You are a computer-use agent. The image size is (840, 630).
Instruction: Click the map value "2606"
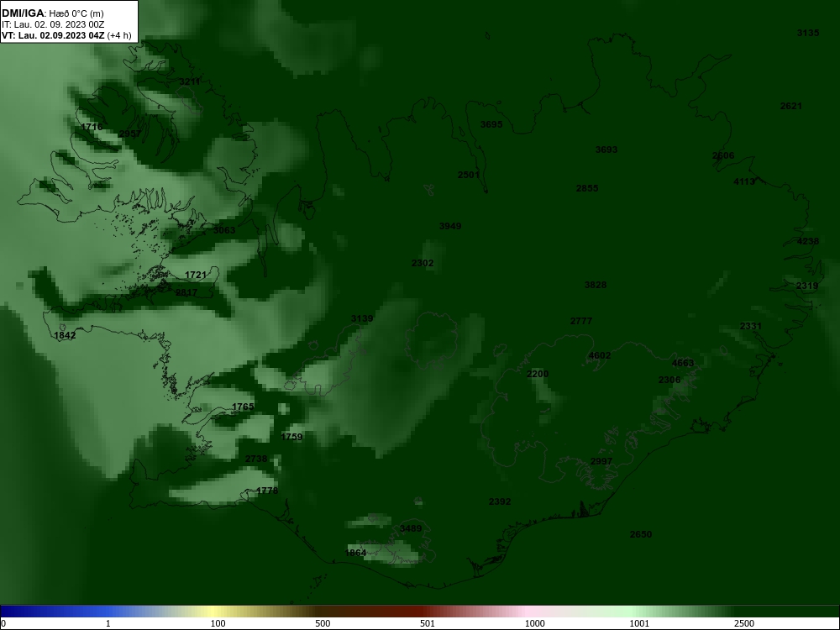click(x=723, y=156)
